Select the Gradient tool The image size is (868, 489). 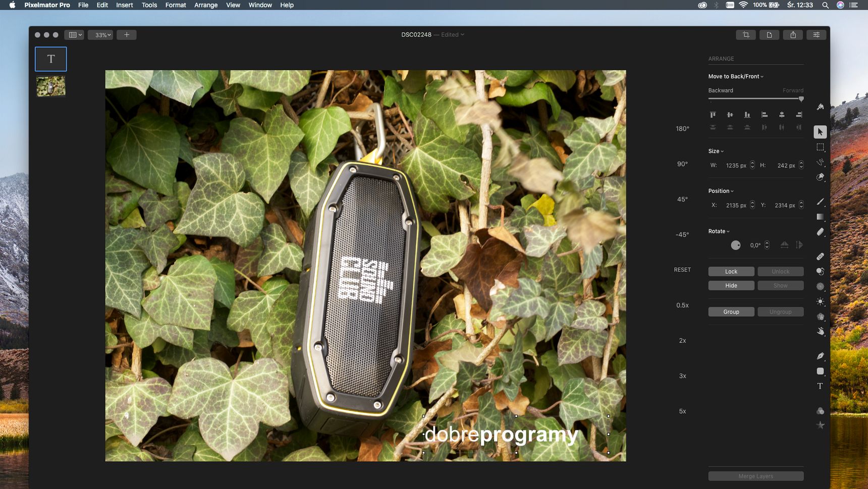820,217
